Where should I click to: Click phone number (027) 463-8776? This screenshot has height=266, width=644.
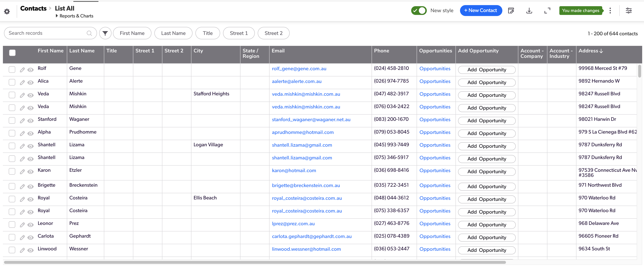(x=392, y=223)
